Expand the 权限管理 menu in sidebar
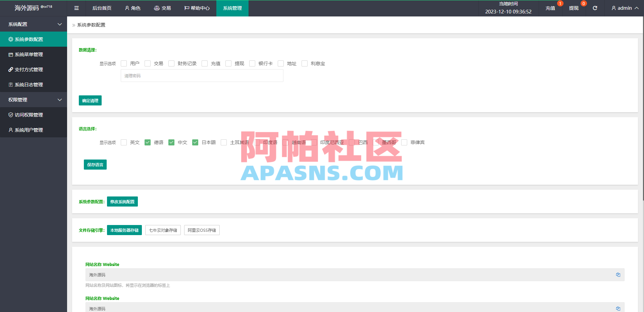This screenshot has width=644, height=312. coord(33,99)
